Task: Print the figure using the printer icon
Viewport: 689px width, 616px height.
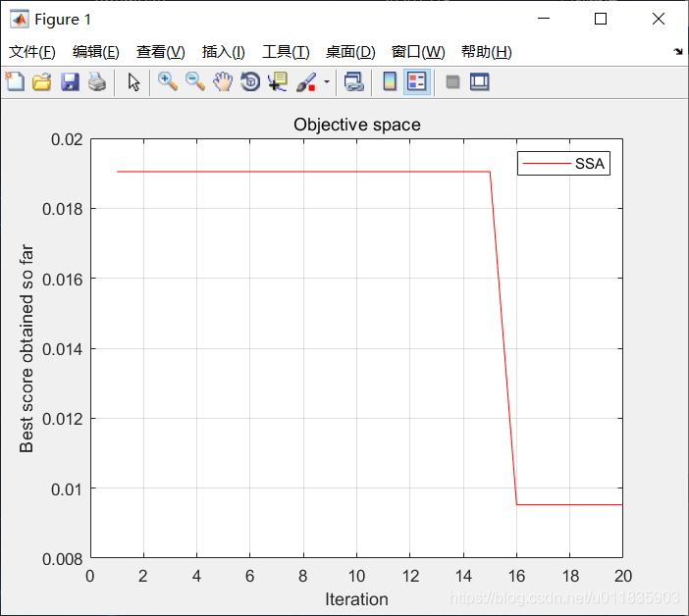Action: (x=97, y=81)
